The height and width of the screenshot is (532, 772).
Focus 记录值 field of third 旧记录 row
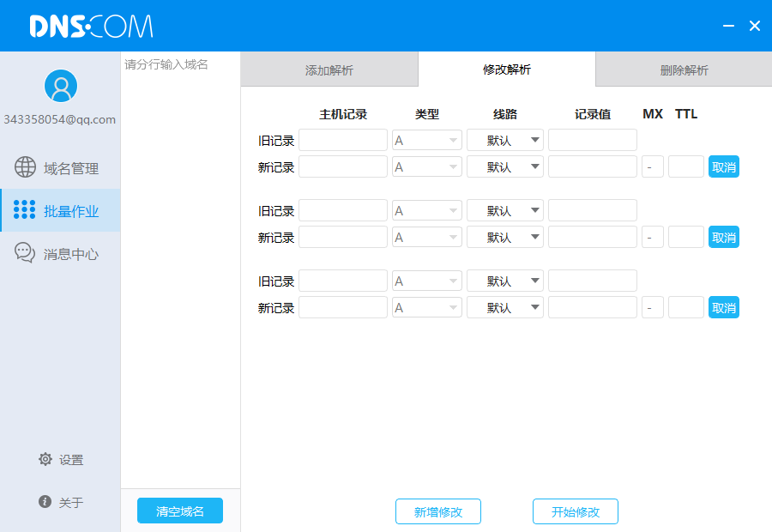593,281
